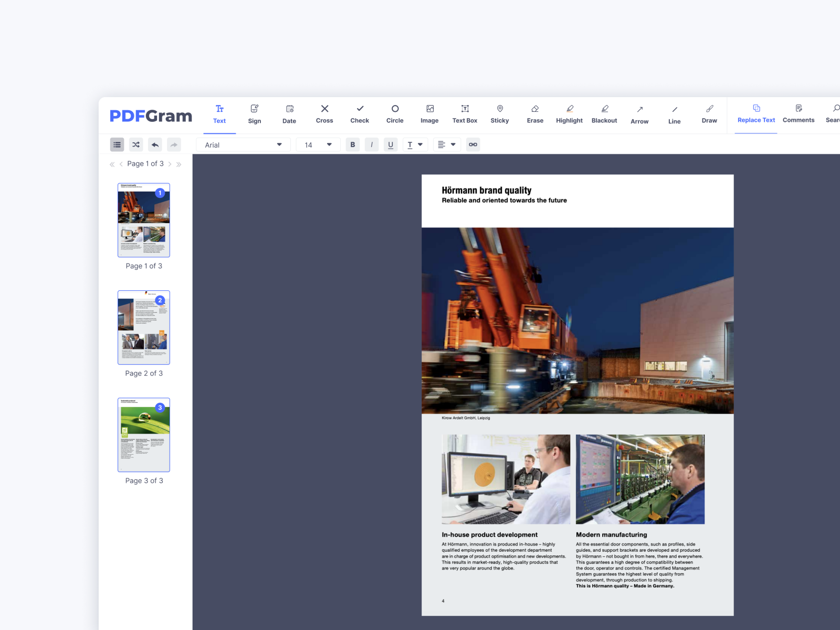The height and width of the screenshot is (630, 840).
Task: Open the font size 14 dropdown
Action: 318,145
